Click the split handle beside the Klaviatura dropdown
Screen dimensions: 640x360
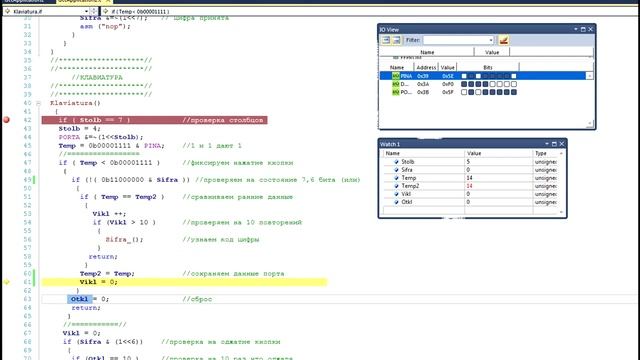(x=94, y=11)
